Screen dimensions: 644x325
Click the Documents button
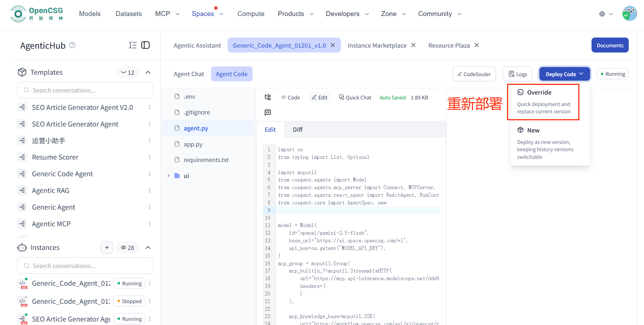(x=610, y=45)
